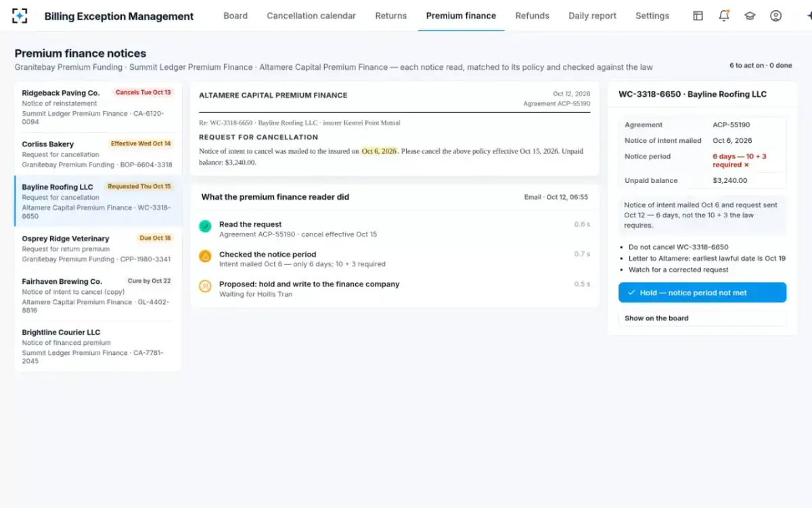Open the Cancellation calendar tab
The height and width of the screenshot is (508, 812).
(x=311, y=16)
